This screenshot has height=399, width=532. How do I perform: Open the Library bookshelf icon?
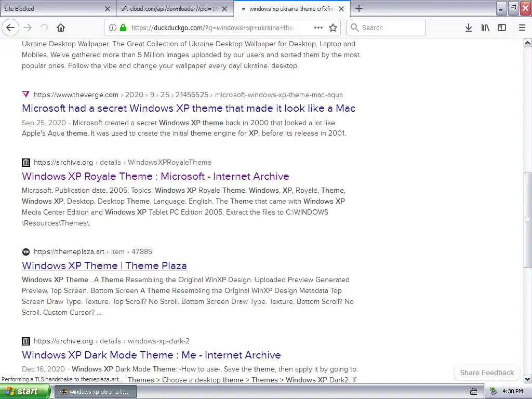click(x=485, y=28)
